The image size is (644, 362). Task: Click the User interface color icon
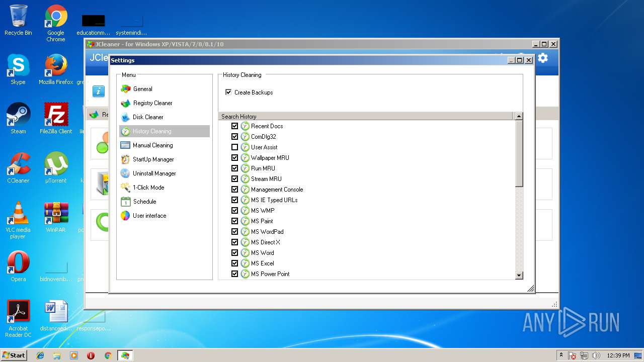click(x=125, y=216)
